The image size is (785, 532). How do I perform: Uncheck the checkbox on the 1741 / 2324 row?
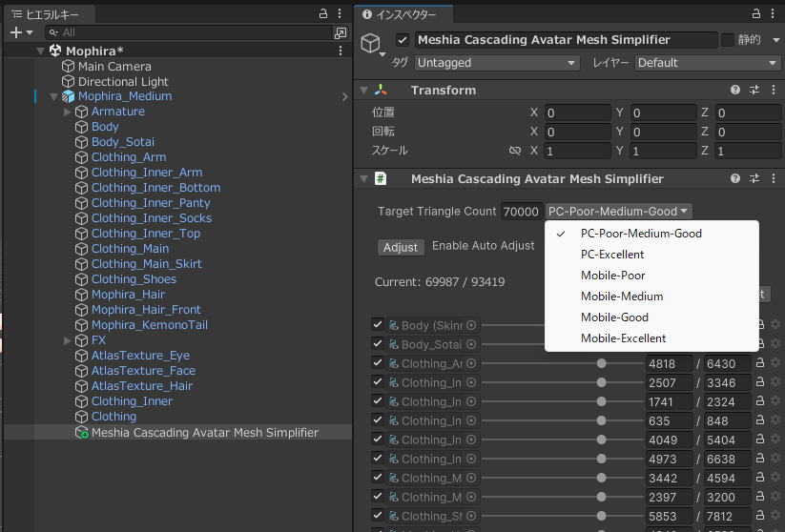[378, 400]
